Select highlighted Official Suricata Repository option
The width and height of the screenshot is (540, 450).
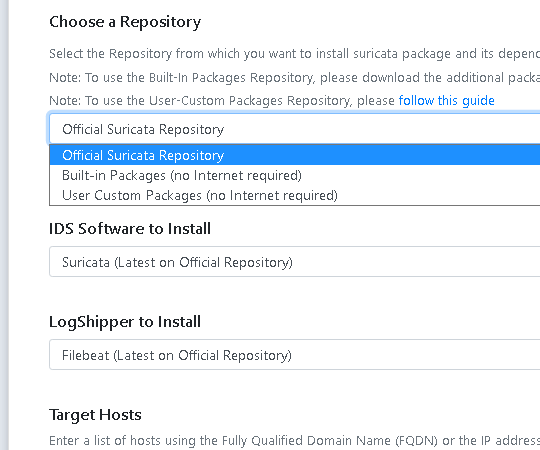pos(295,155)
